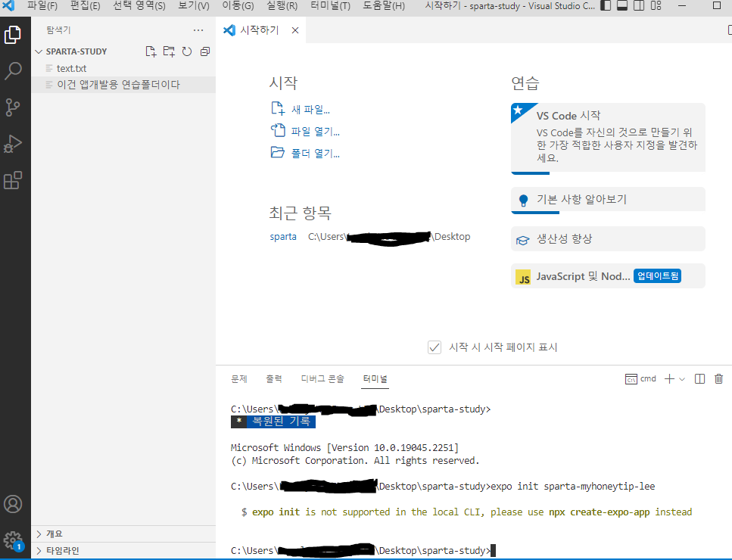The width and height of the screenshot is (732, 560).
Task: Open the Run and Debug view
Action: 13,144
